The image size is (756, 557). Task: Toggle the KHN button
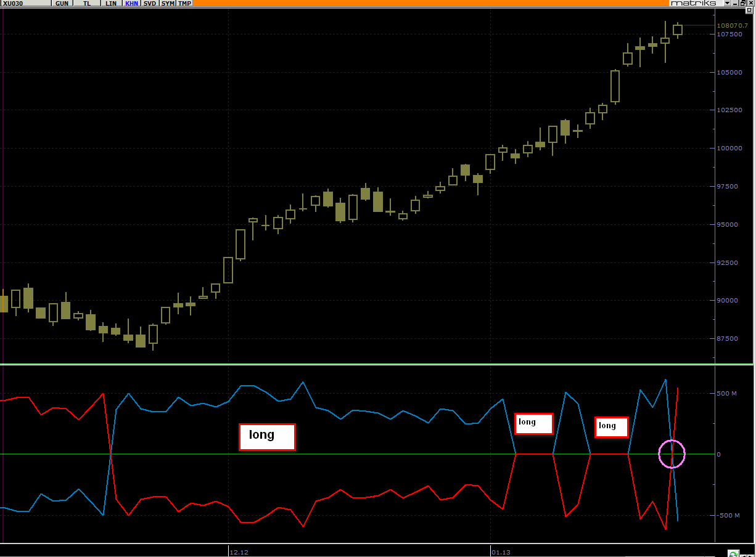point(131,3)
